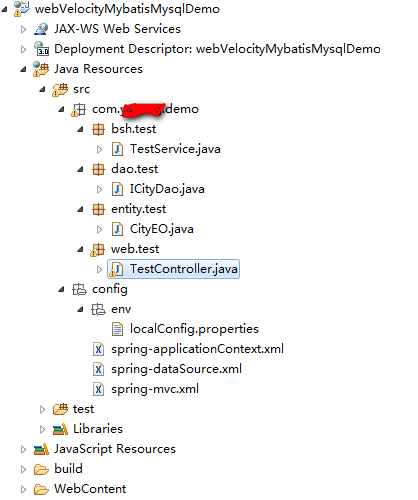Click the spring-applicationContext.xml file icon
The width and height of the screenshot is (418, 500).
pos(98,349)
